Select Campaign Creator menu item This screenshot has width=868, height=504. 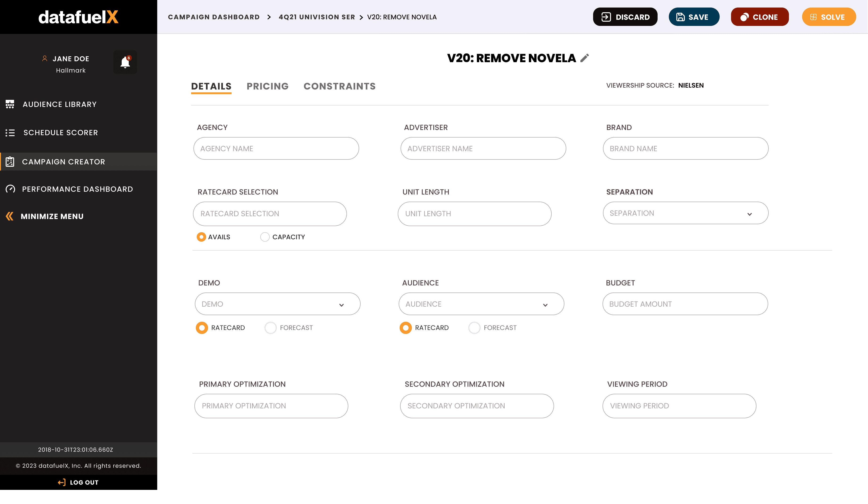click(x=79, y=162)
